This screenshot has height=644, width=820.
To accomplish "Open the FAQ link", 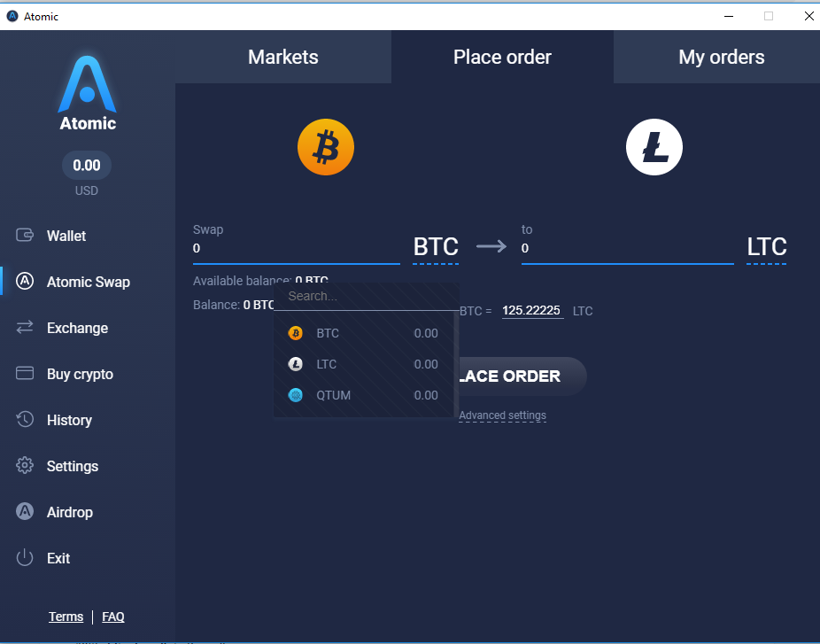I will (113, 617).
